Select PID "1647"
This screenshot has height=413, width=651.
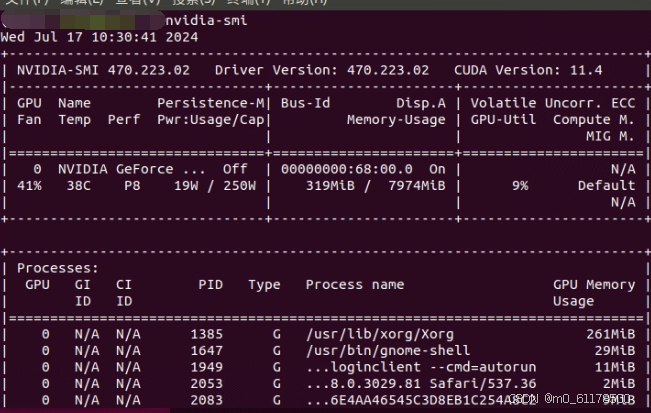click(206, 351)
